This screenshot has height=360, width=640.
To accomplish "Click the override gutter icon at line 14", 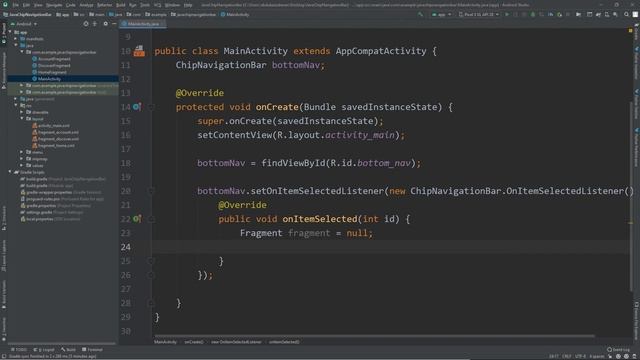I will tap(137, 107).
